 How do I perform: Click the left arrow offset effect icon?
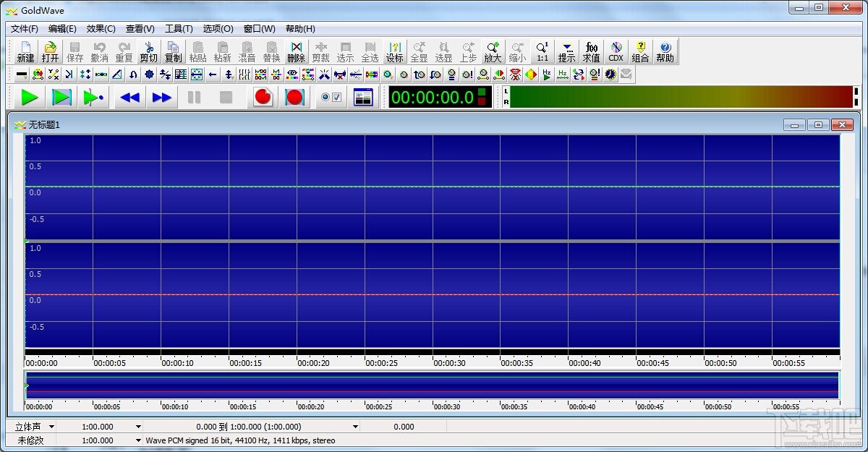[213, 74]
